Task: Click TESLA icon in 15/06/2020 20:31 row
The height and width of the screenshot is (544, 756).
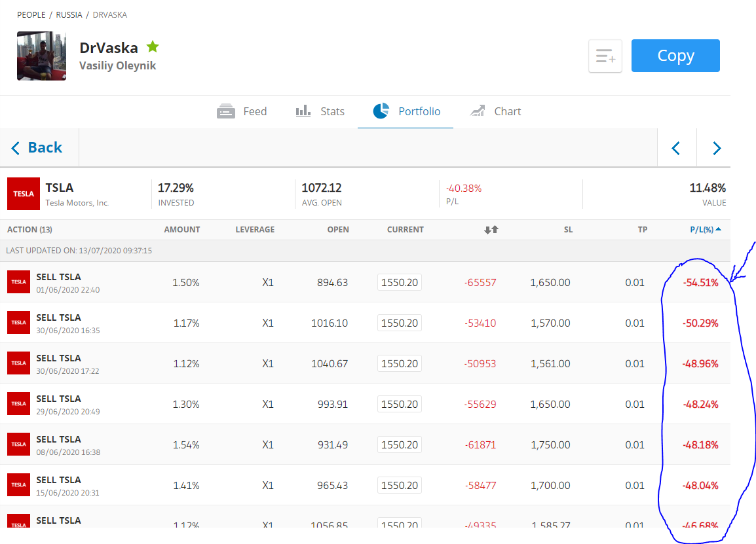Action: point(19,484)
